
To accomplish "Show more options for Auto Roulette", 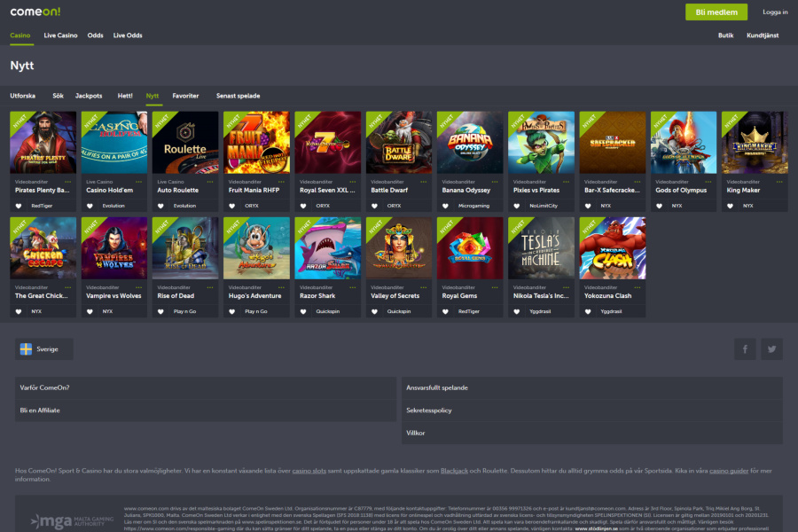I will tap(210, 182).
